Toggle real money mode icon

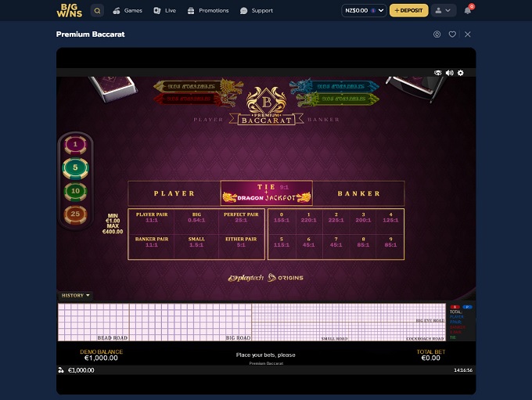point(437,34)
